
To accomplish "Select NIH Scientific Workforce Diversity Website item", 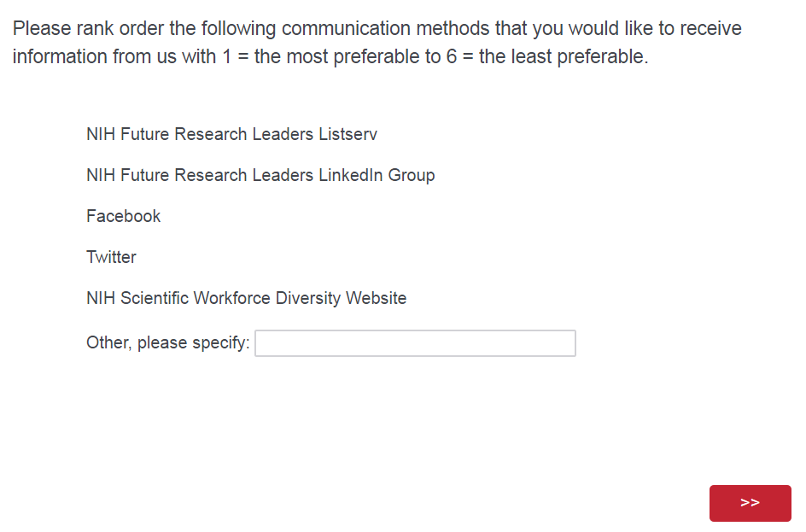I will pos(246,298).
